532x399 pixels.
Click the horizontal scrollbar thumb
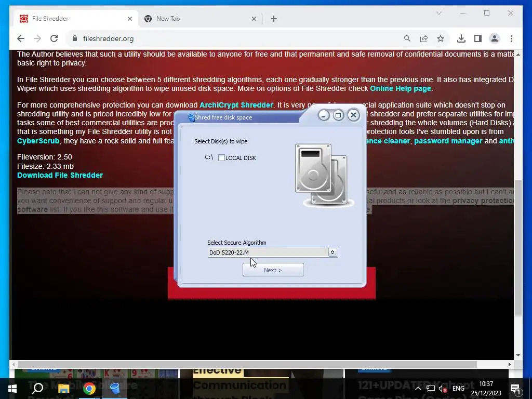tap(248, 364)
